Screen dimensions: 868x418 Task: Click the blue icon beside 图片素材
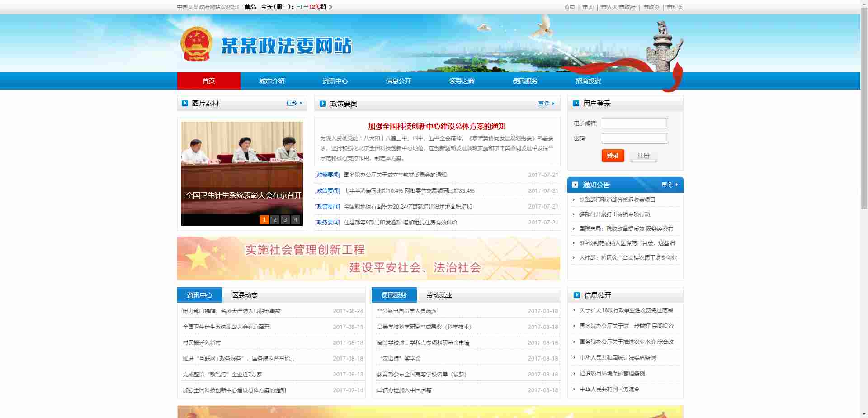(x=185, y=103)
